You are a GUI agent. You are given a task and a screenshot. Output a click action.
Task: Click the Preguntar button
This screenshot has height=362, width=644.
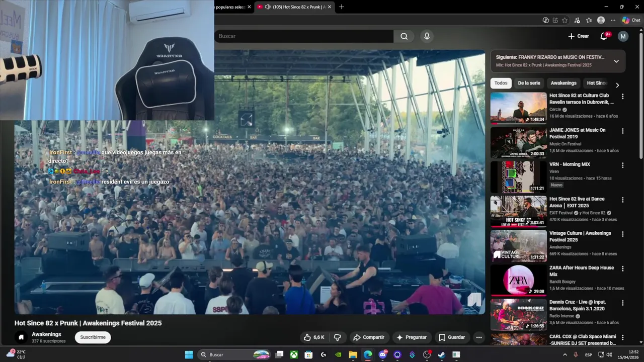point(411,337)
